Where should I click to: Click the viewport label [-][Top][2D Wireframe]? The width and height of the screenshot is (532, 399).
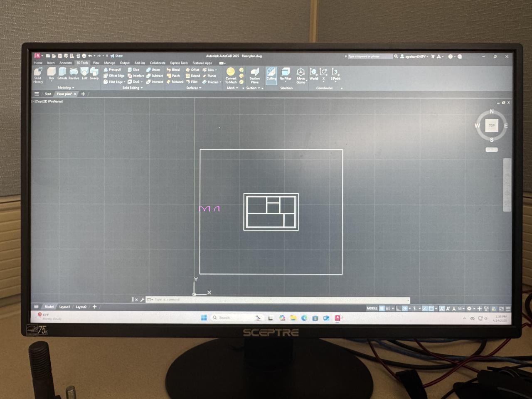click(x=47, y=101)
